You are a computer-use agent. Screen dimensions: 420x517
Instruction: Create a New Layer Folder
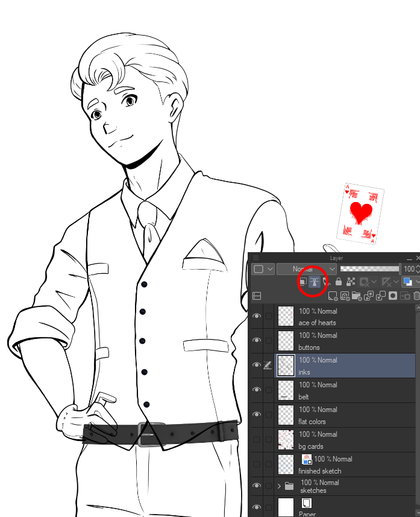click(x=357, y=296)
